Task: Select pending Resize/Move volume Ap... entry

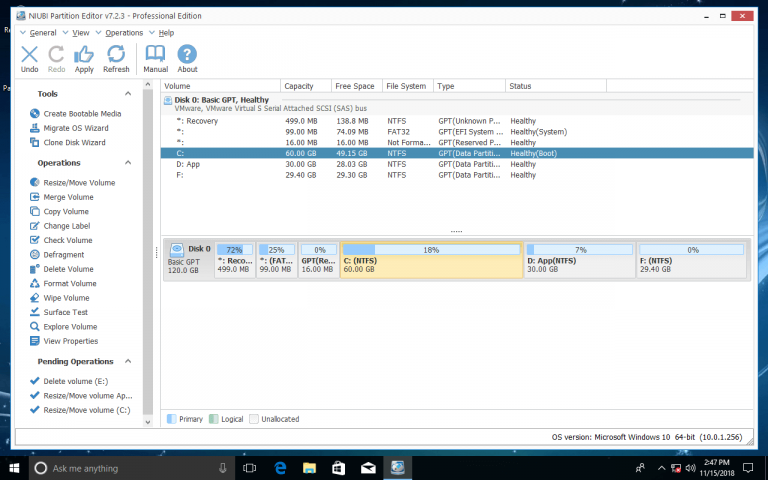Action: (x=81, y=396)
